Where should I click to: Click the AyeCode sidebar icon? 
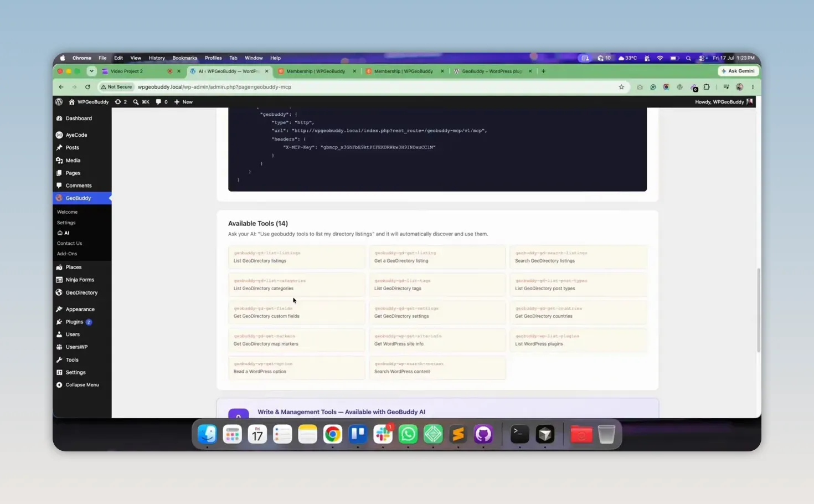click(x=59, y=135)
